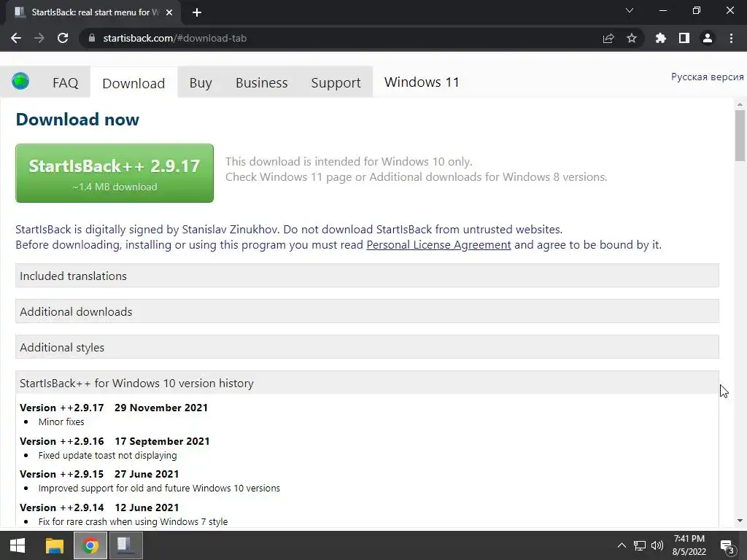Viewport: 747px width, 560px height.
Task: Expand the Additional styles section
Action: pyautogui.click(x=367, y=347)
